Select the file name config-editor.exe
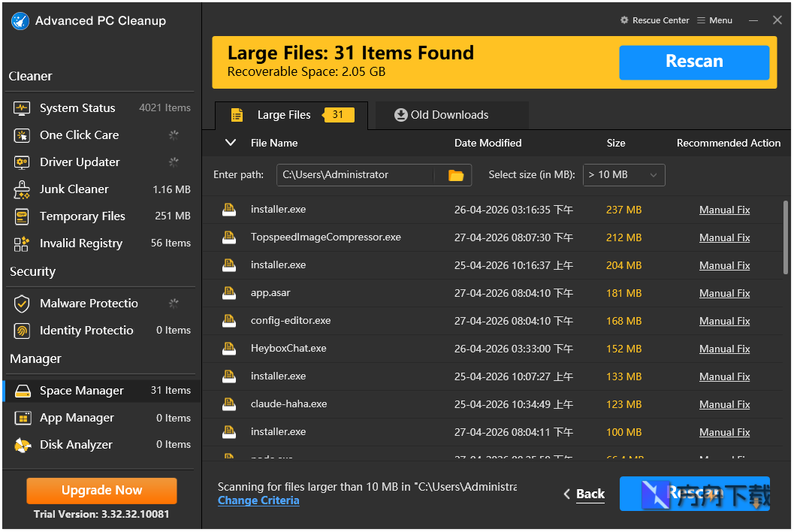794x532 pixels. click(291, 321)
